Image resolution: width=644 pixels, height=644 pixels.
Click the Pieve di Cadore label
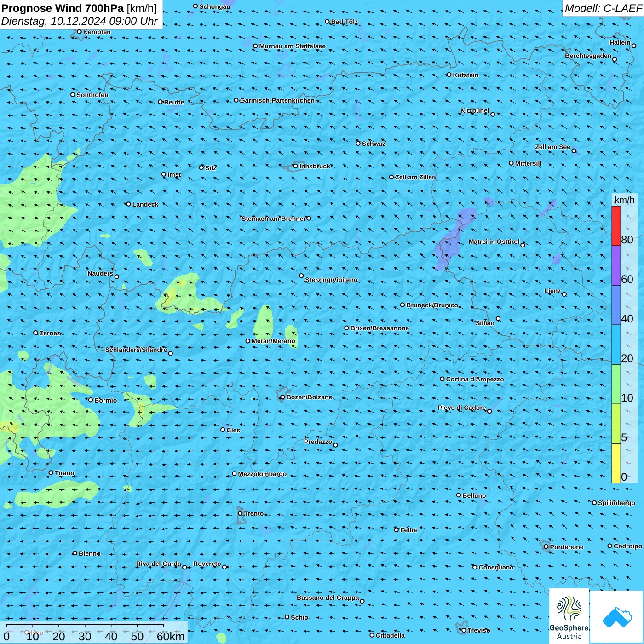click(462, 408)
